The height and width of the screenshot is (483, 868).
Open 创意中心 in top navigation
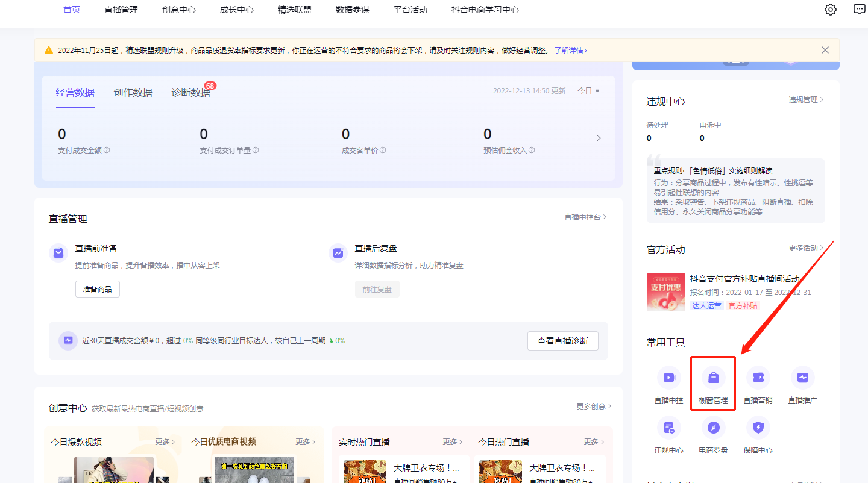(x=179, y=10)
